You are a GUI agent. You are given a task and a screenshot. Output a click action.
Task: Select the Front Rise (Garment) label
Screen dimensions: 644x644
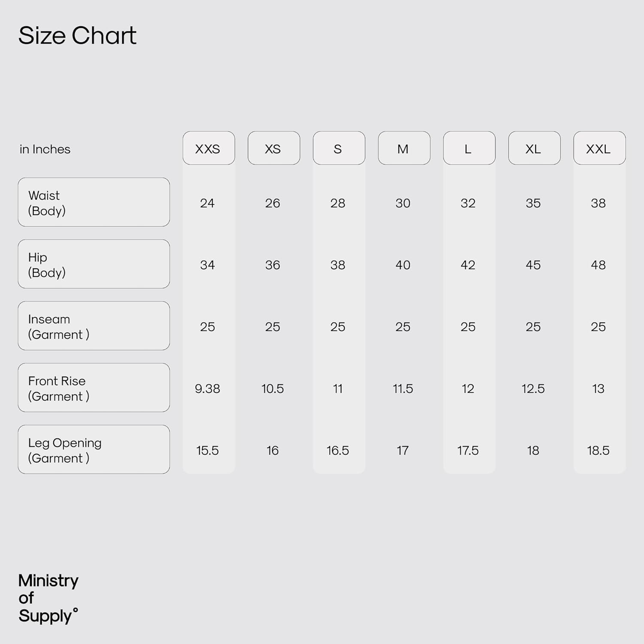pos(94,388)
